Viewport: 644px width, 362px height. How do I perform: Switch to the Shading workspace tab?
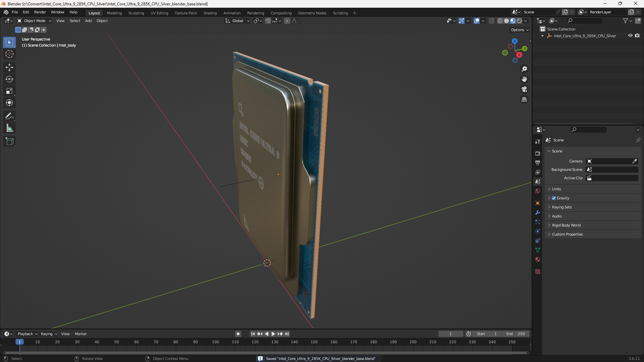click(210, 13)
